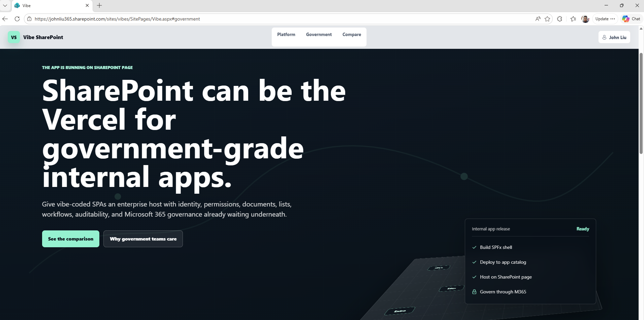
Task: Minimize the browser window
Action: [606, 5]
